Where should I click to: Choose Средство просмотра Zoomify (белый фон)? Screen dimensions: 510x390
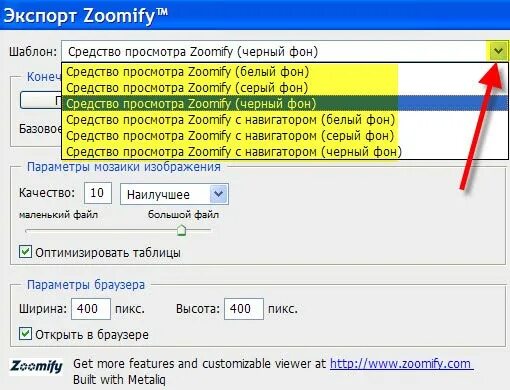285,72
